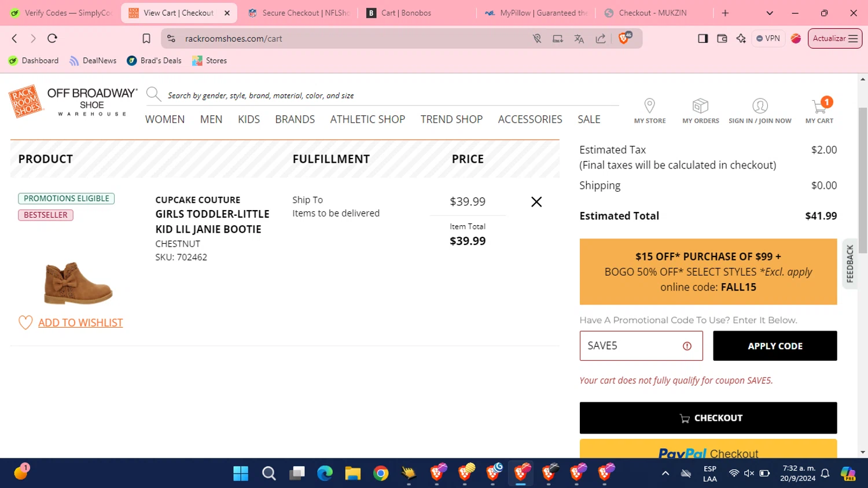
Task: Open Brave Wallet icon
Action: (x=722, y=38)
